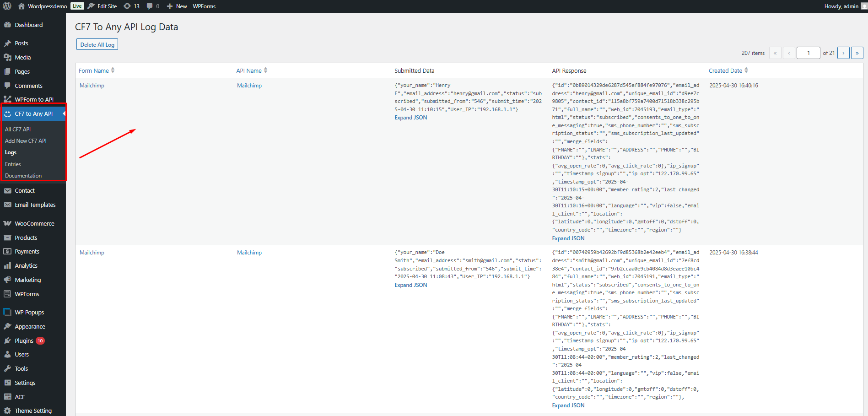Open the Dashboard menu label
Screen dimensions: 868x416
coord(29,25)
